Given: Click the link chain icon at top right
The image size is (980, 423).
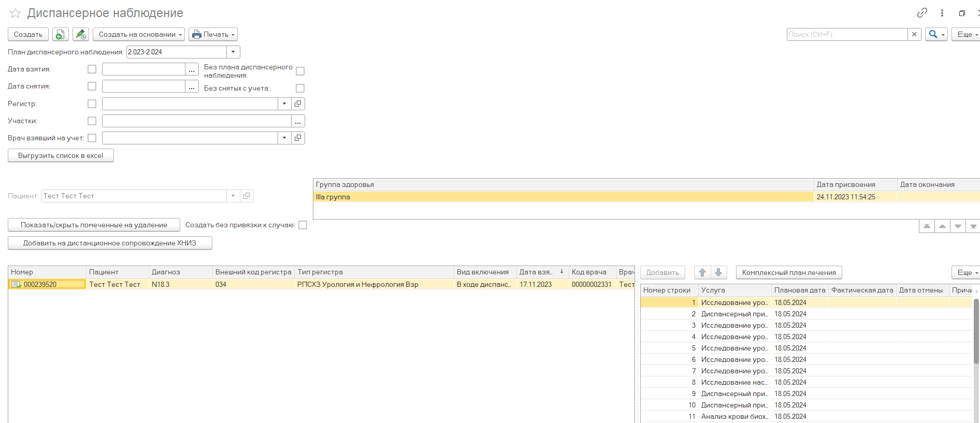Looking at the screenshot, I should (x=922, y=13).
